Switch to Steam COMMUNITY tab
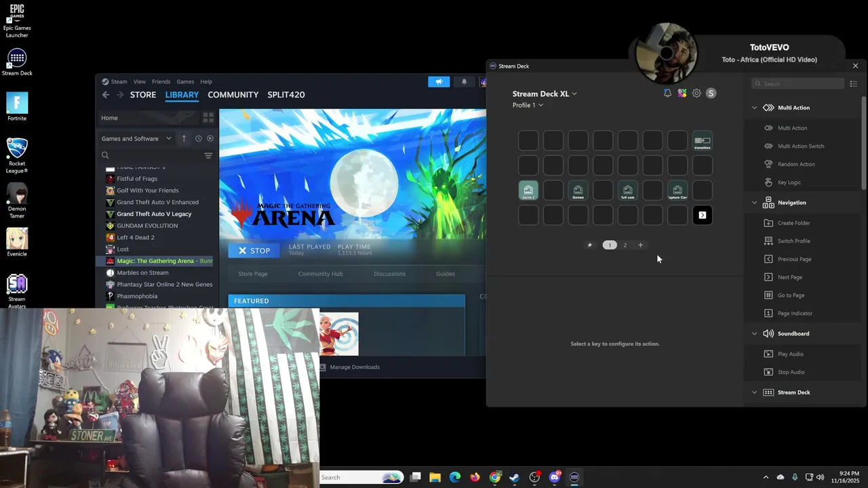The width and height of the screenshot is (868, 488). (233, 95)
